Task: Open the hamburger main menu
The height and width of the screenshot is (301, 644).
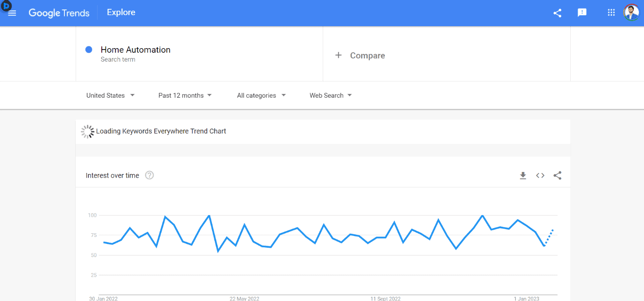Action: [x=12, y=13]
